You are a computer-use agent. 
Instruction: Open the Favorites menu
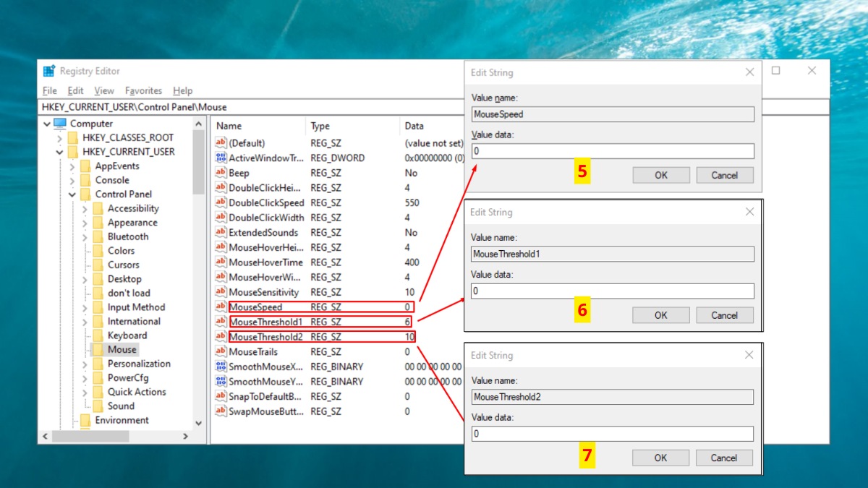143,90
